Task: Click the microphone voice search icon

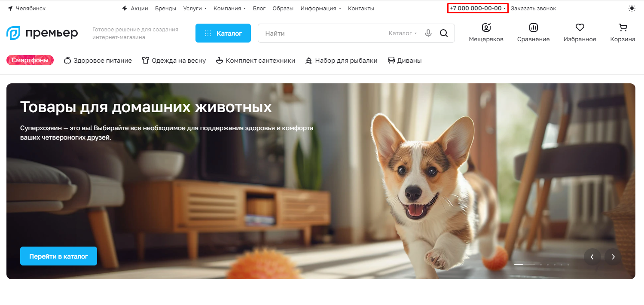Action: pyautogui.click(x=428, y=33)
